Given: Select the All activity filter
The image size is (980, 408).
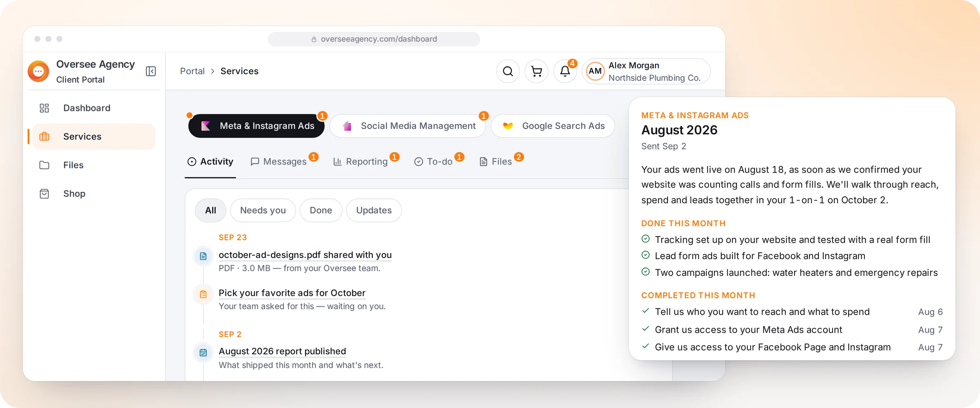Looking at the screenshot, I should pos(211,211).
